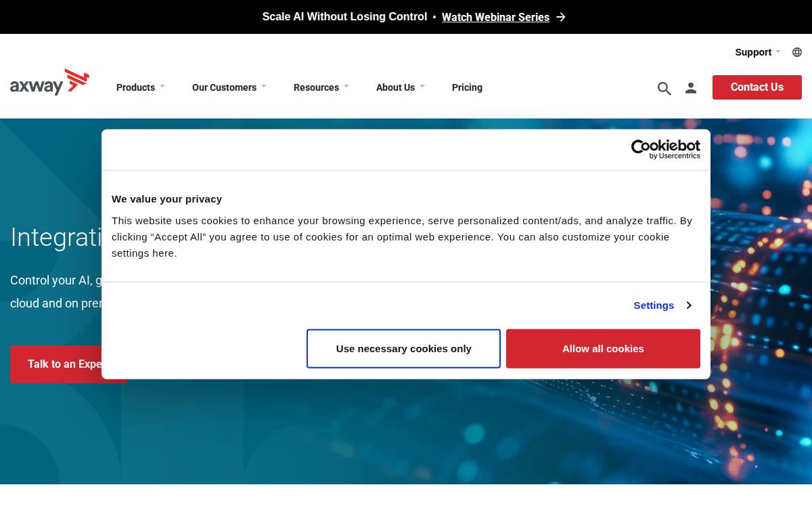Choose Use necessary cookies only
The width and height of the screenshot is (812, 508).
pos(403,349)
